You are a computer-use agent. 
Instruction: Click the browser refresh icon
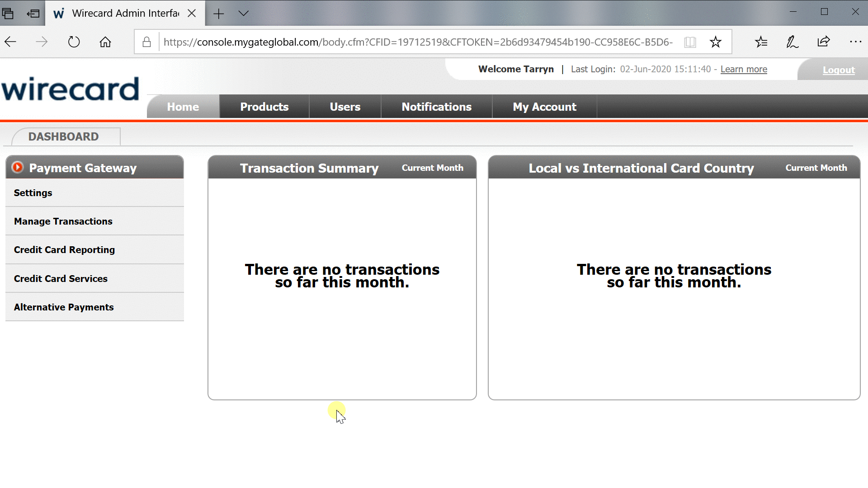pyautogui.click(x=74, y=42)
